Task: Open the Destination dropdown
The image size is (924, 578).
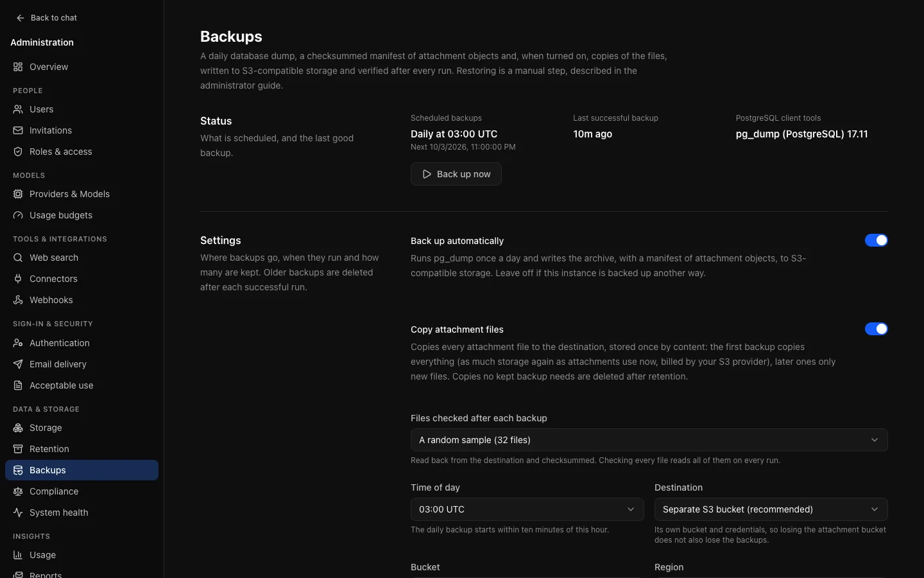Action: [771, 509]
